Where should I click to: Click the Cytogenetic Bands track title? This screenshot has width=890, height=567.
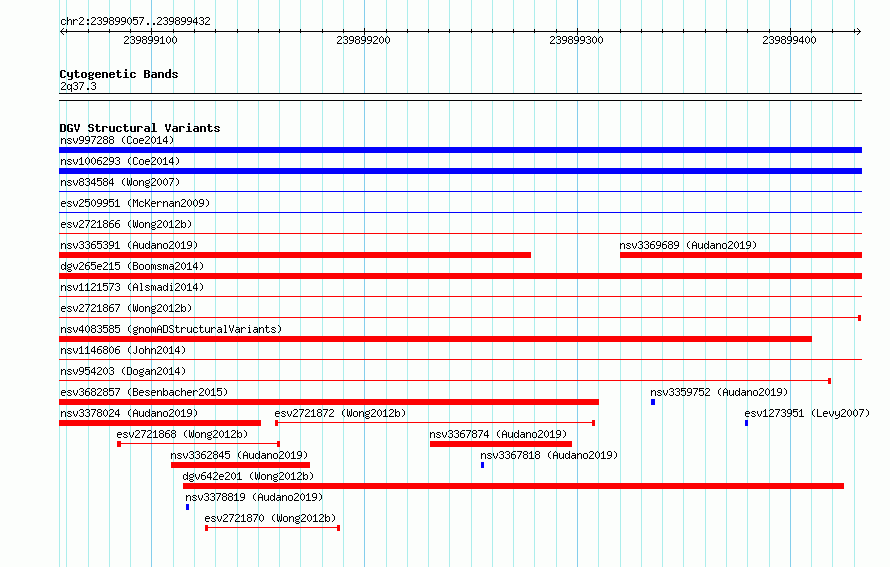119,74
